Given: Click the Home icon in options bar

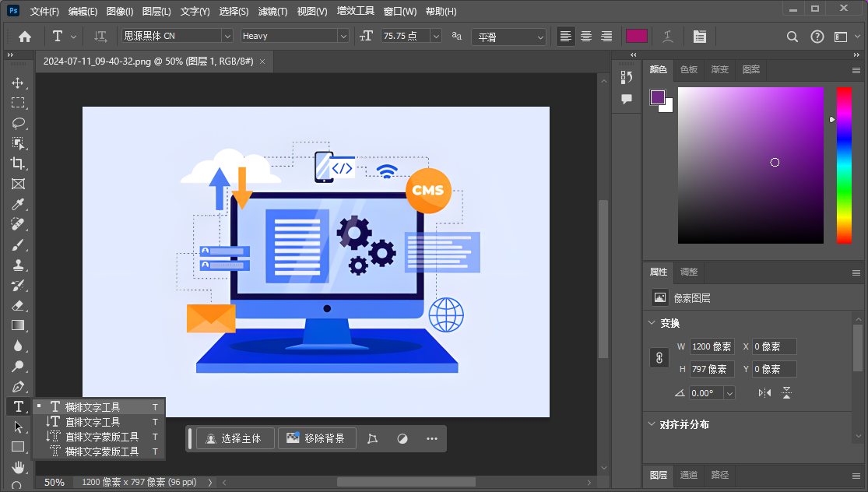Looking at the screenshot, I should pos(25,36).
